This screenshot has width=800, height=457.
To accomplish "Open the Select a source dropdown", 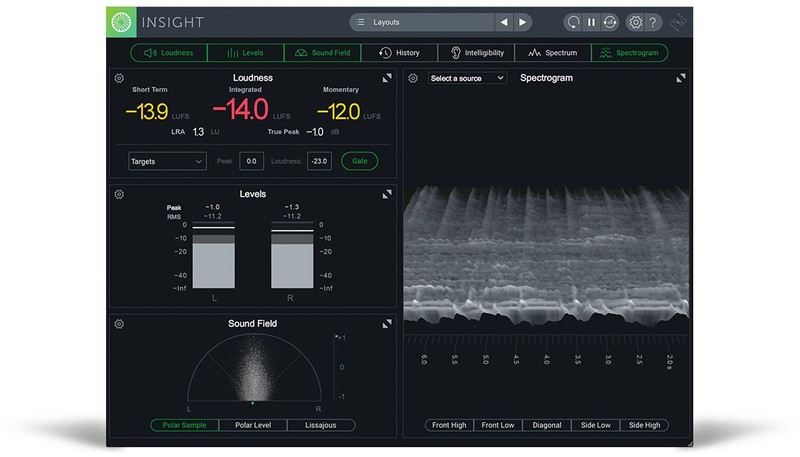I will (x=467, y=78).
